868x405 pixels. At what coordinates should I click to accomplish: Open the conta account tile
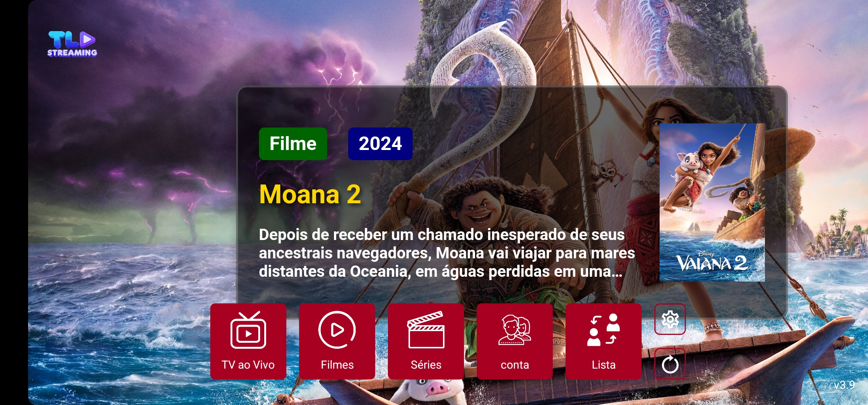(515, 341)
